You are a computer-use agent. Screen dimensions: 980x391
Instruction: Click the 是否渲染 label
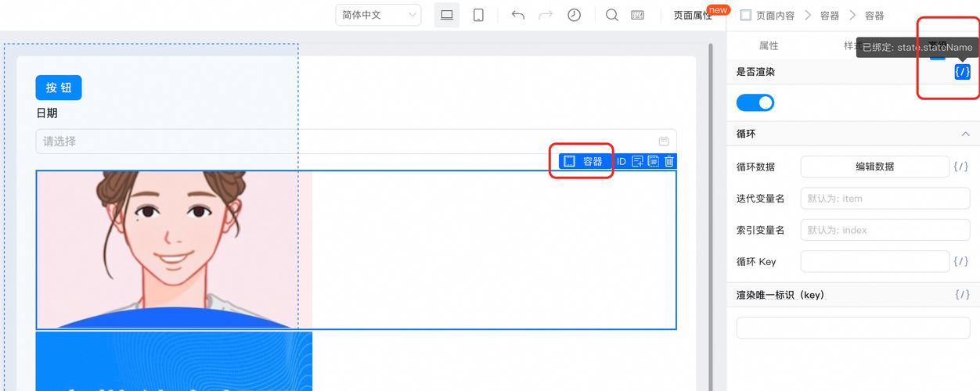coord(756,72)
